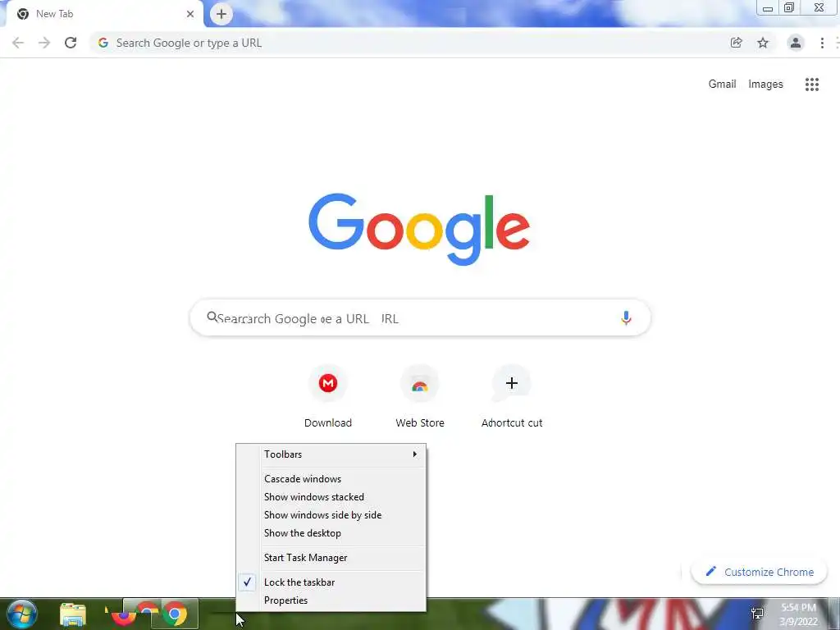Open the Gmail link
The height and width of the screenshot is (630, 840).
(x=722, y=84)
